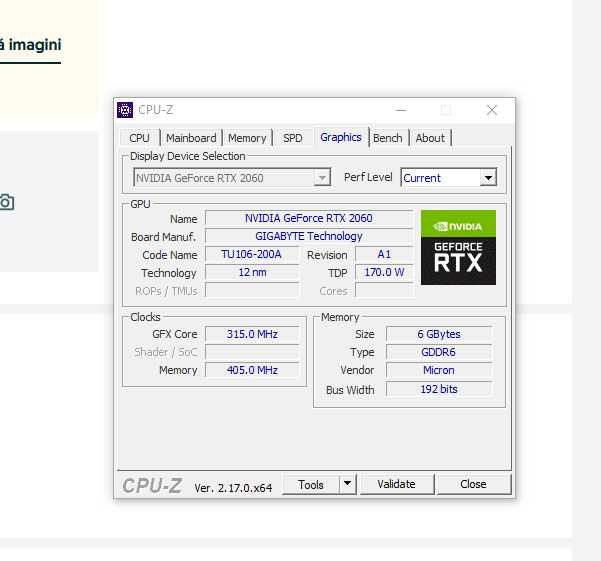Click the GPU Name field value
The width and height of the screenshot is (601, 561).
[309, 218]
